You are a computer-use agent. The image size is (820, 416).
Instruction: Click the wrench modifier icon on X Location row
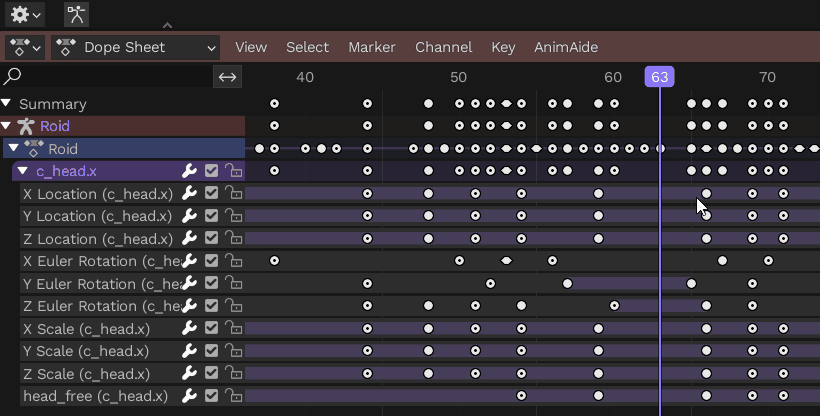[189, 194]
